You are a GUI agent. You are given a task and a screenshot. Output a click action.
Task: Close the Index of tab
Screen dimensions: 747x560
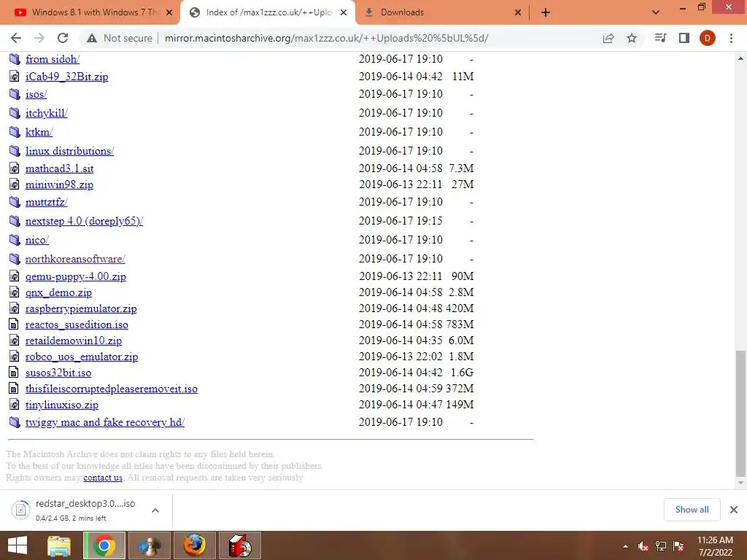click(344, 12)
